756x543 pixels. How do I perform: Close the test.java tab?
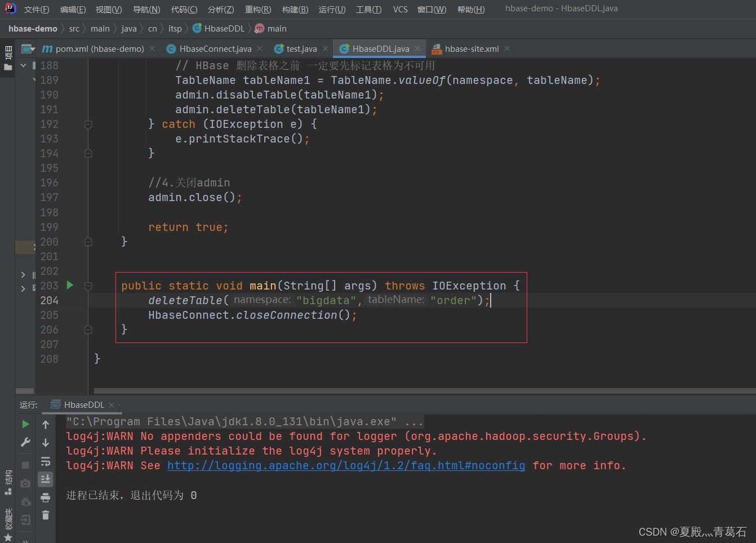pyautogui.click(x=325, y=49)
